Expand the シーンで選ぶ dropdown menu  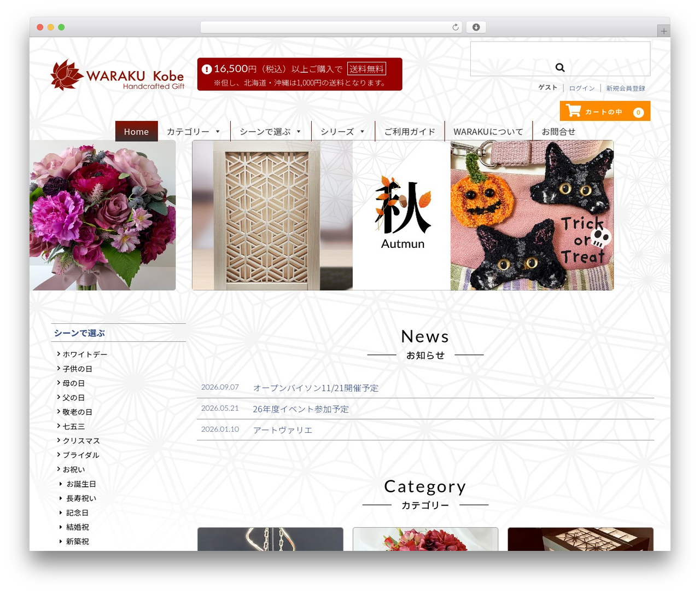click(x=271, y=132)
